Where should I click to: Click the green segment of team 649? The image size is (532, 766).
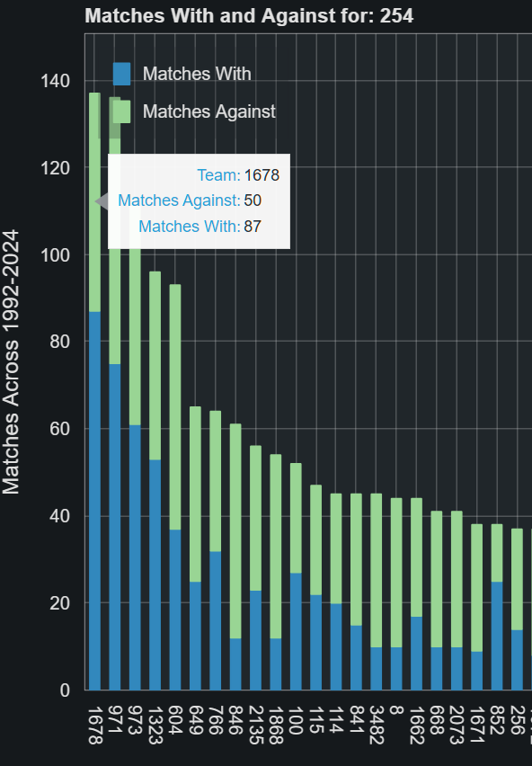[195, 494]
